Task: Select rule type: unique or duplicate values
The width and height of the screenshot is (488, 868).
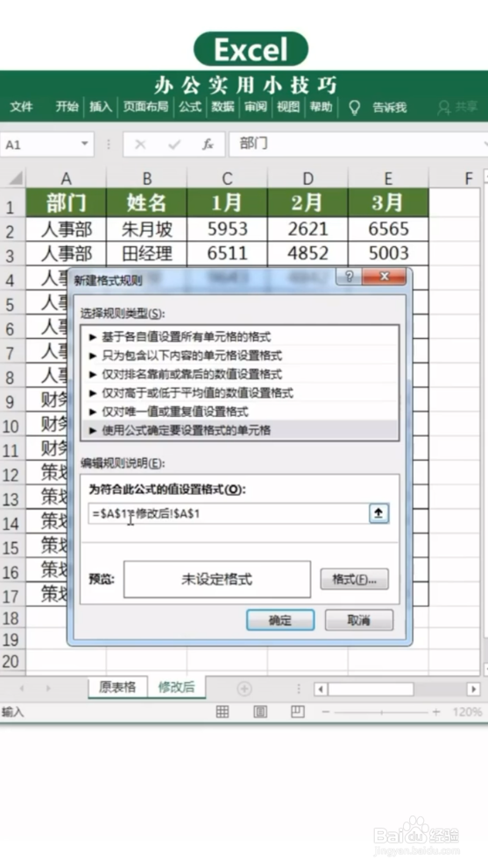Action: (x=239, y=412)
